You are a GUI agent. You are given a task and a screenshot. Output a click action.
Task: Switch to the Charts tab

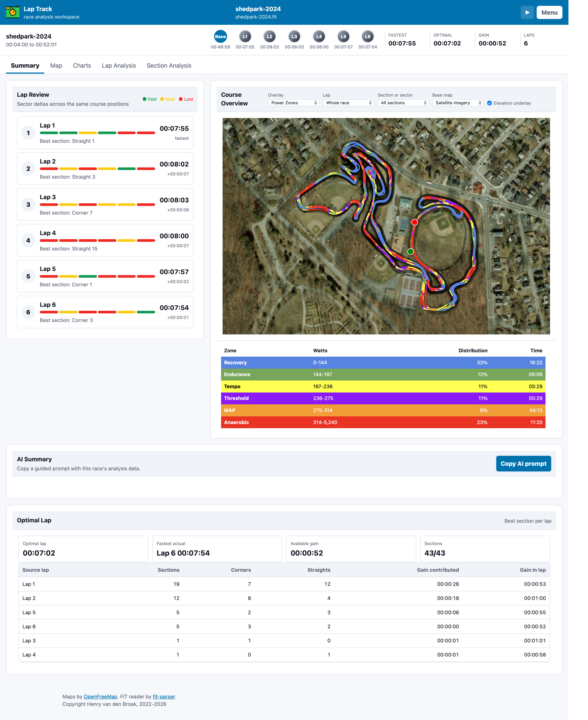pos(82,66)
